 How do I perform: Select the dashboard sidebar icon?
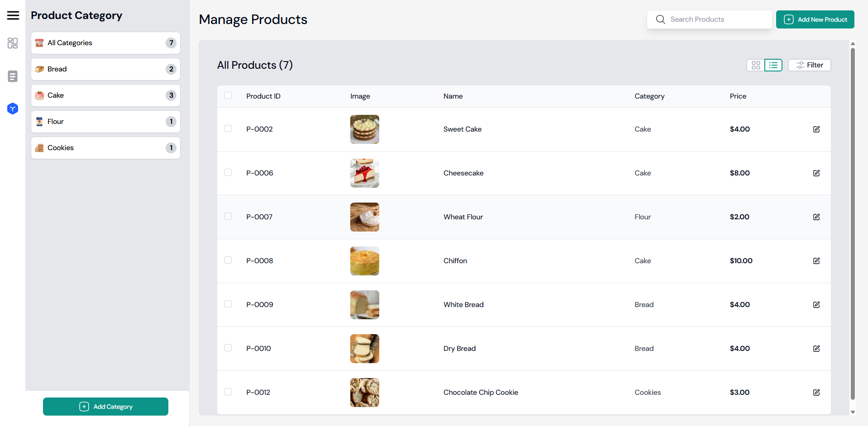click(x=12, y=43)
